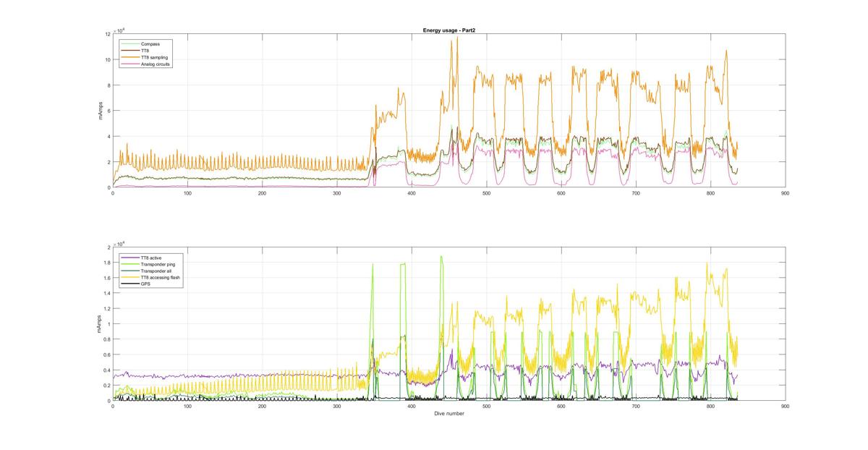
Task: Pick the 'Analog circuits' legend entry
Action: [147, 64]
